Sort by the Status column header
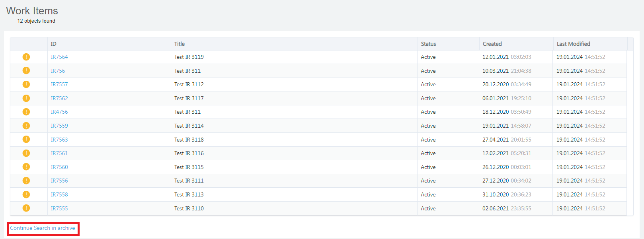Screen dimensions: 644x239 [x=429, y=44]
